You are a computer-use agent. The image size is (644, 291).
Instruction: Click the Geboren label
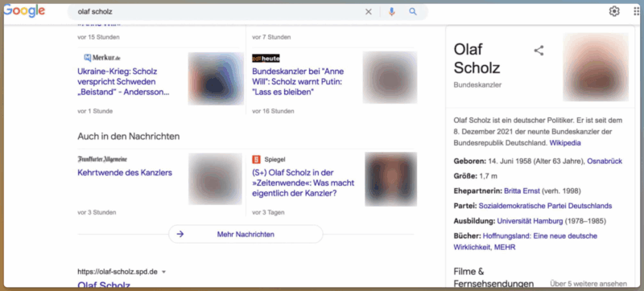470,161
